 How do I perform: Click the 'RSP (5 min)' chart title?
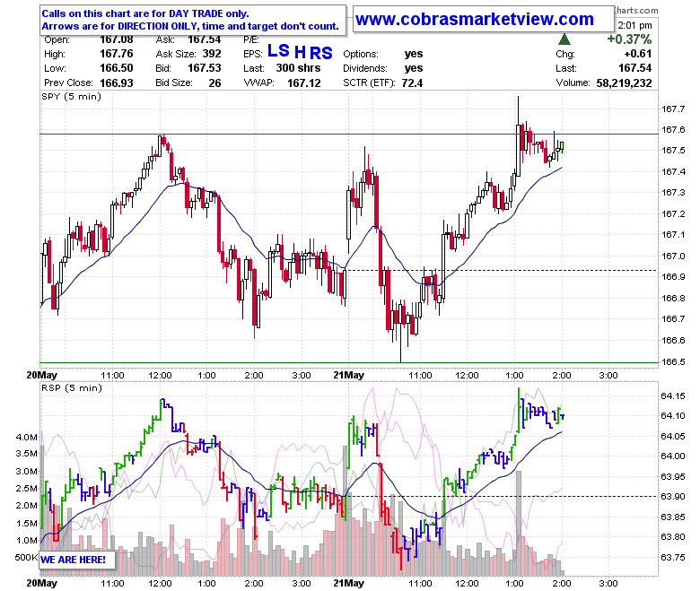click(72, 387)
